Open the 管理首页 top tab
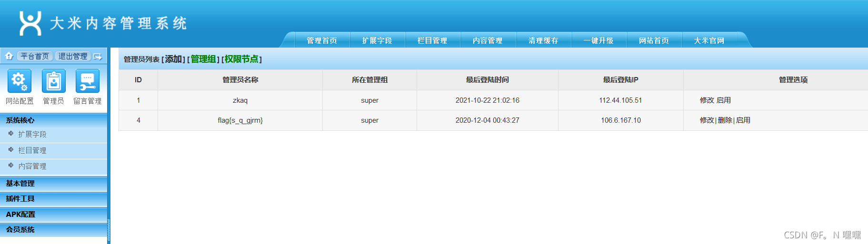Screen dimensions: 868x244 [x=322, y=40]
